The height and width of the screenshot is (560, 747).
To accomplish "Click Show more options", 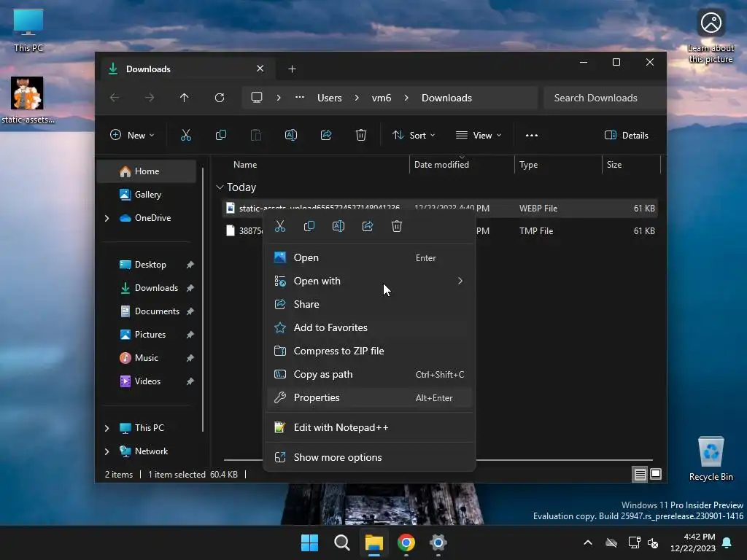I will click(x=370, y=458).
